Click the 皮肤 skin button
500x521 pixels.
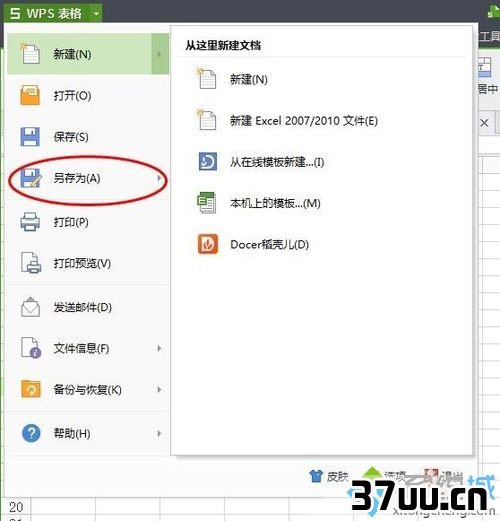[329, 477]
